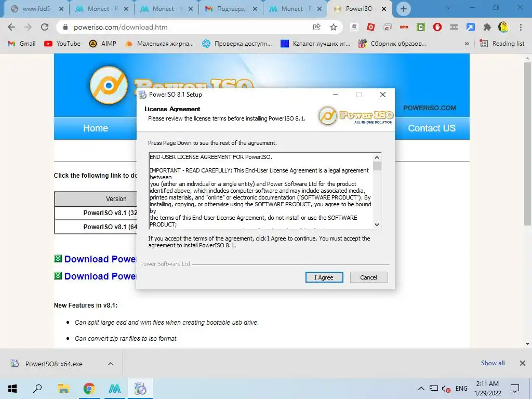Go forward in Chrome
Image resolution: width=532 pixels, height=399 pixels.
[x=28, y=27]
